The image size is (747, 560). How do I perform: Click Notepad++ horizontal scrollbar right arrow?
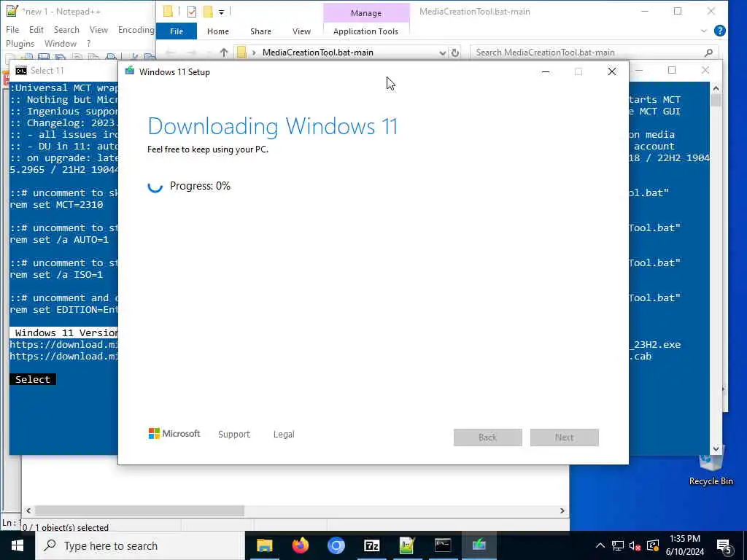(562, 510)
